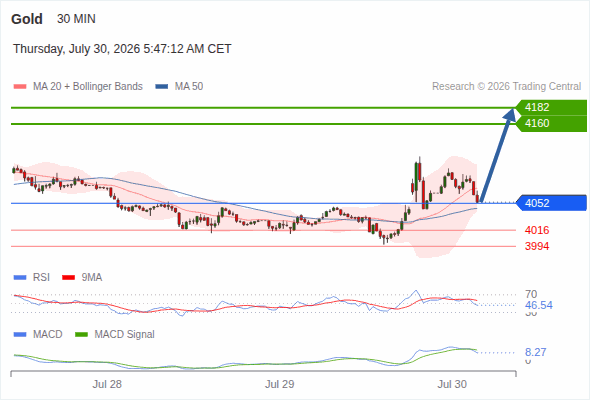Image resolution: width=590 pixels, height=400 pixels.
Task: Click the Jul 28 date axis label
Action: (x=107, y=384)
